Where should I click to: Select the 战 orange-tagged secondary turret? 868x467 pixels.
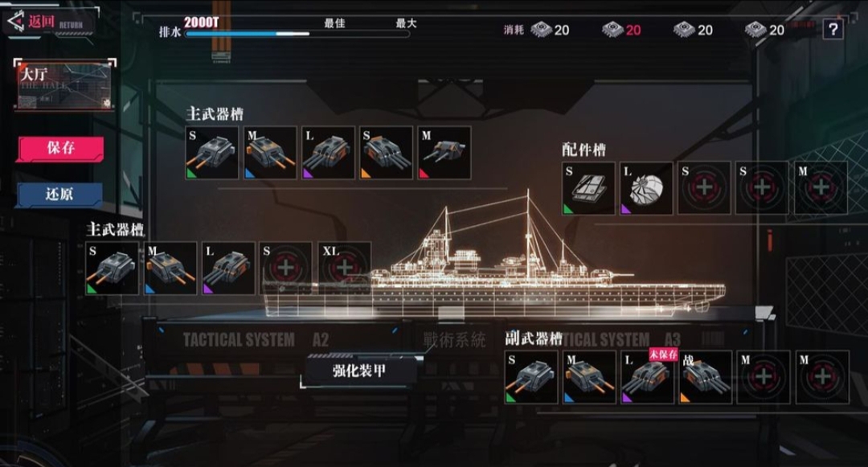point(706,377)
